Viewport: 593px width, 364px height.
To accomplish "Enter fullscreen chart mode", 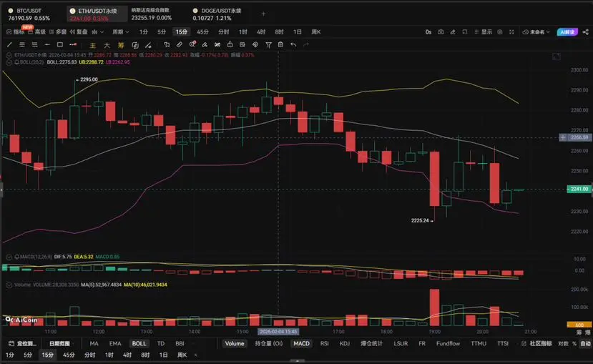I will tap(511, 31).
